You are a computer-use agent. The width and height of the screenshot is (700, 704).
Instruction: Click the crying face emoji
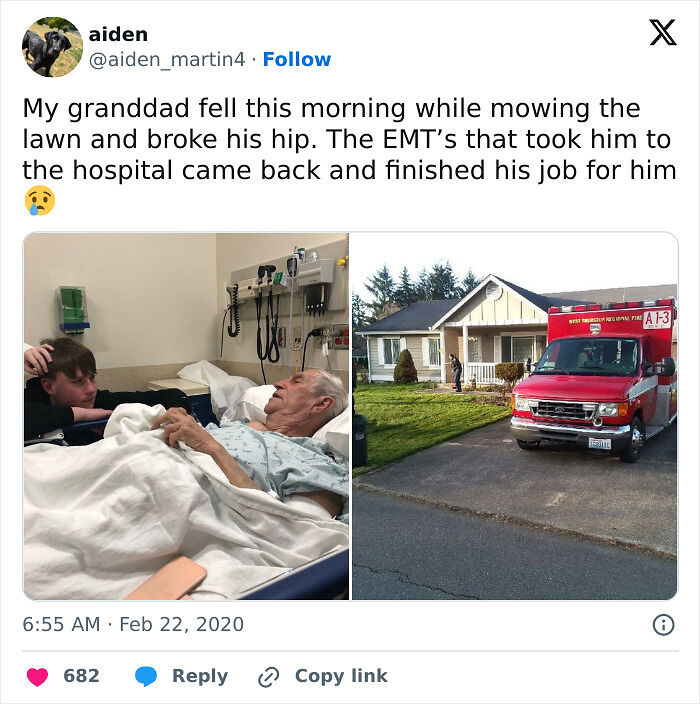coord(40,200)
